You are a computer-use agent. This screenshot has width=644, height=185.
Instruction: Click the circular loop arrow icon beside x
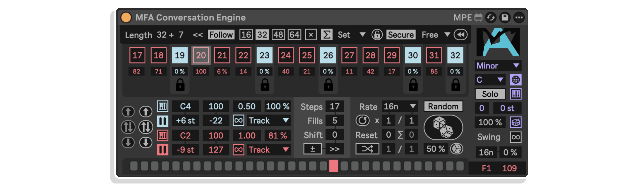(x=363, y=121)
